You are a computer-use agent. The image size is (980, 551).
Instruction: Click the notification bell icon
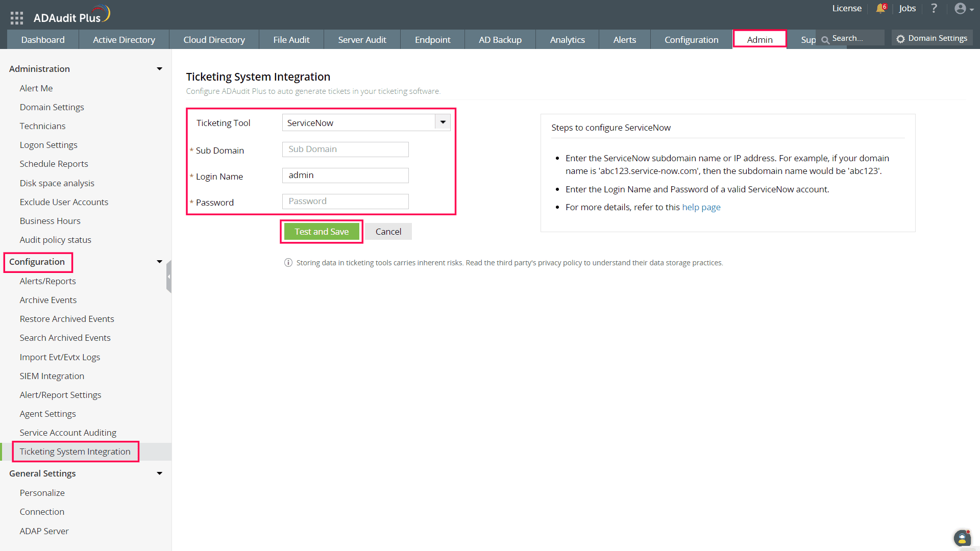pyautogui.click(x=880, y=9)
